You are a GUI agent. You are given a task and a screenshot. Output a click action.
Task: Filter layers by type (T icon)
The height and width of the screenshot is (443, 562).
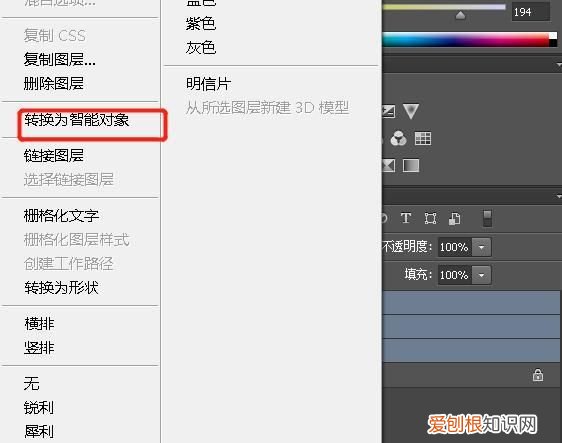[406, 218]
